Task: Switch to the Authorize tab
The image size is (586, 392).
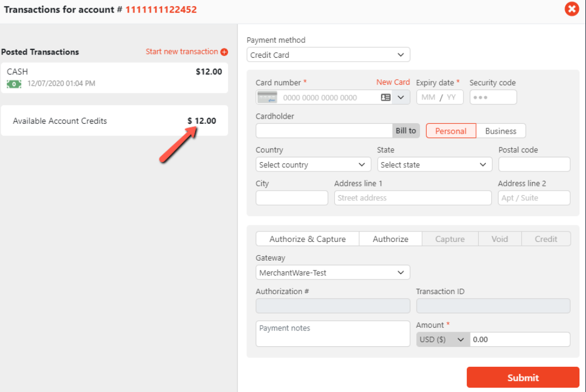Action: coord(390,239)
